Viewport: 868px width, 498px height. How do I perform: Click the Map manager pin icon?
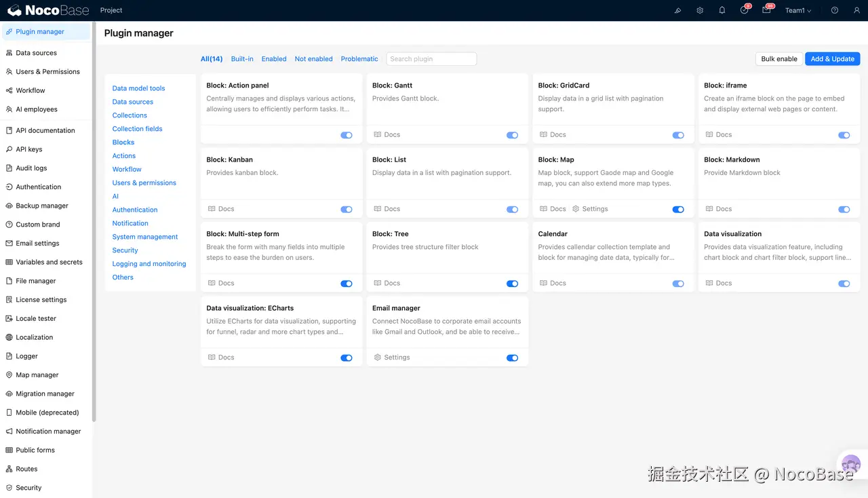(x=9, y=375)
